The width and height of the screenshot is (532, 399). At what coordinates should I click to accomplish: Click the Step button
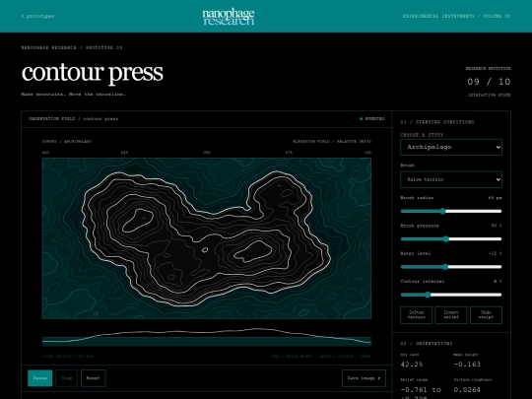[67, 378]
